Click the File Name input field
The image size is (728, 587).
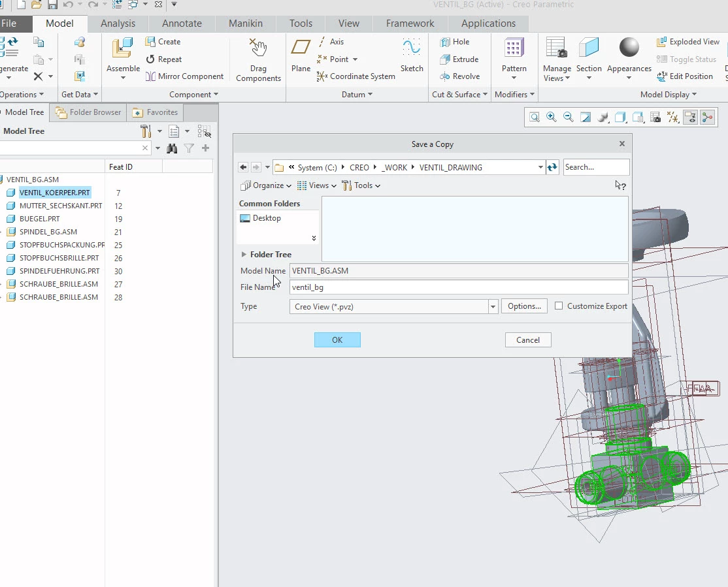(x=459, y=287)
